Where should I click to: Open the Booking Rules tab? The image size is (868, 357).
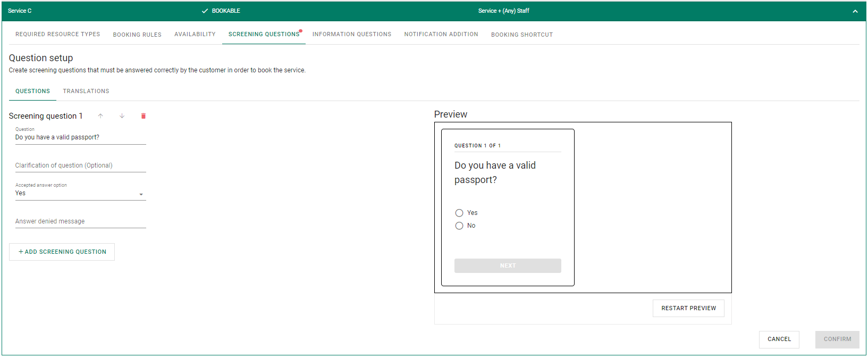pos(137,35)
